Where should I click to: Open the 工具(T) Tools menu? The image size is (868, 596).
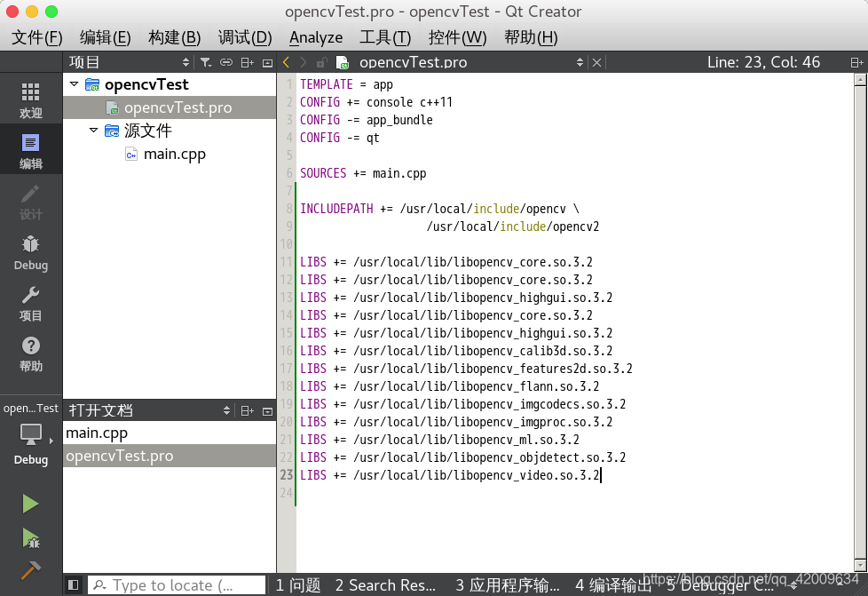pos(385,37)
